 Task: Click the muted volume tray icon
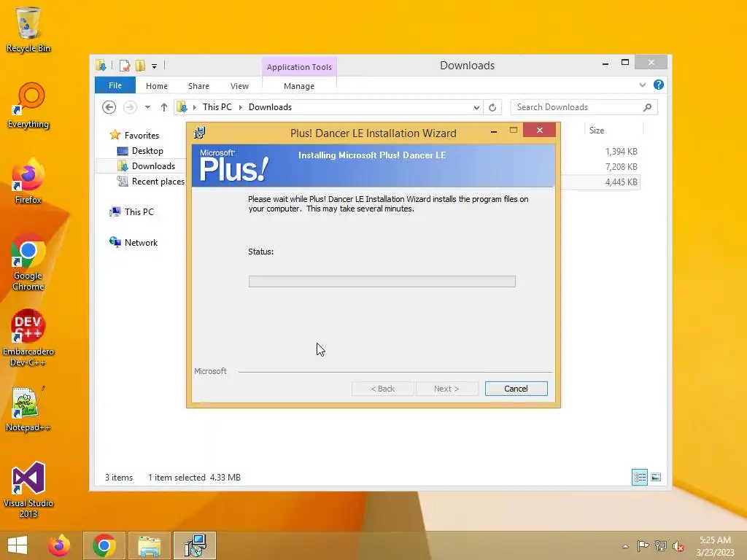tap(678, 545)
